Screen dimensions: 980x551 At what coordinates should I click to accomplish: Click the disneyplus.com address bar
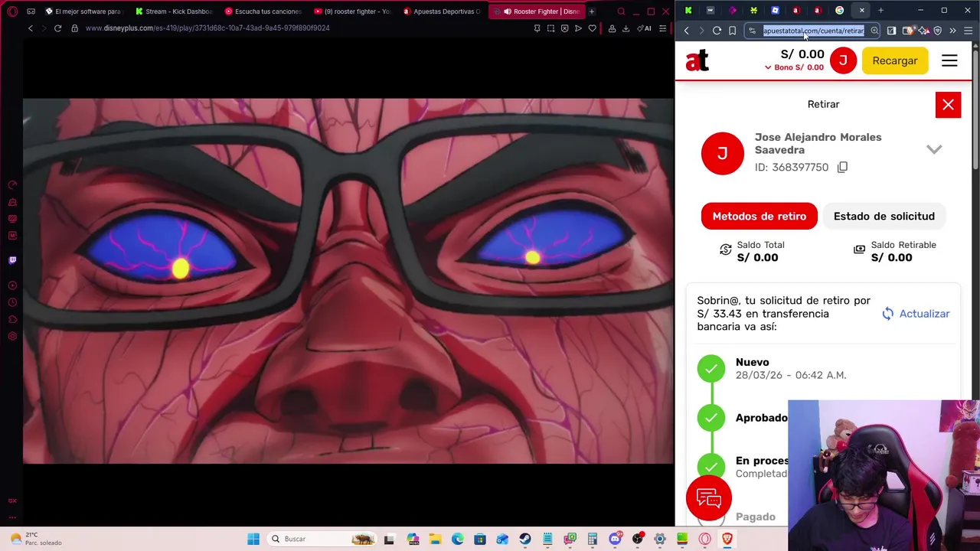207,28
